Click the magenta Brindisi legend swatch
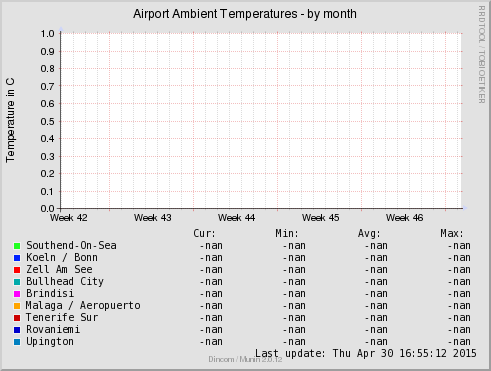Screen dimensions: 491x371 pos(17,294)
